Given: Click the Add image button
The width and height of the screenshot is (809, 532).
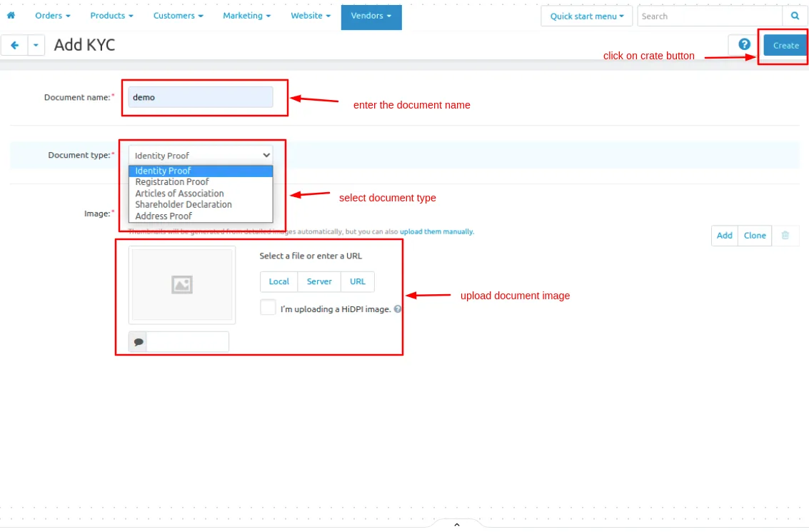Looking at the screenshot, I should (x=724, y=236).
